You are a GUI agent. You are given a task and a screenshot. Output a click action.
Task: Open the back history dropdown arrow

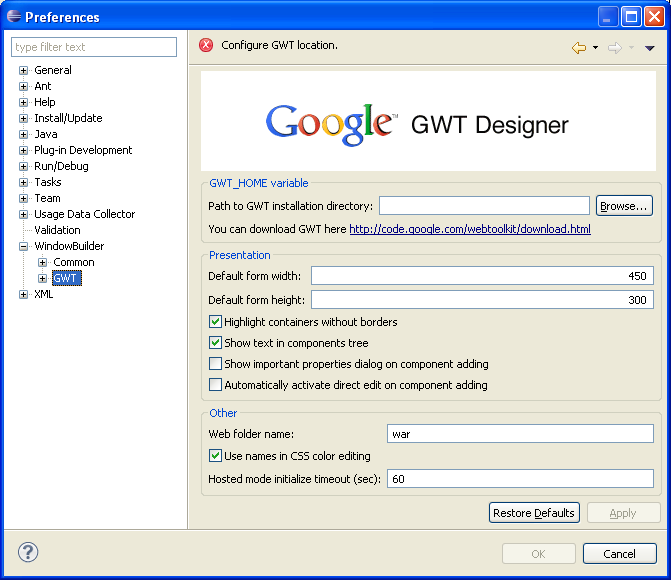pos(595,48)
